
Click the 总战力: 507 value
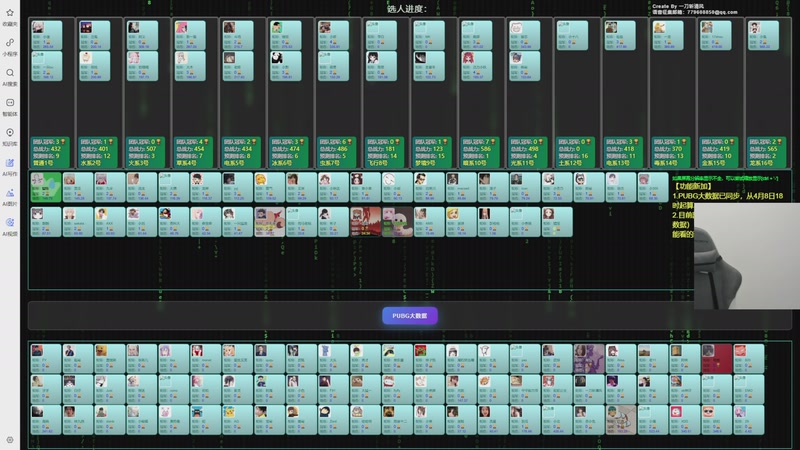pos(142,148)
